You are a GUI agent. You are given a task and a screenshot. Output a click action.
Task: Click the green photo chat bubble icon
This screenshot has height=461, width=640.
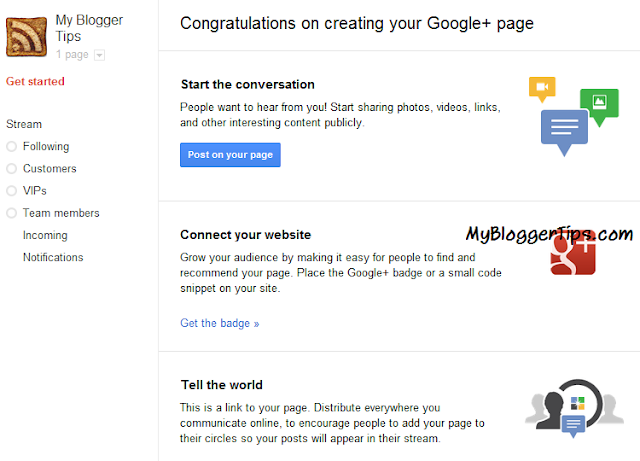(x=599, y=107)
